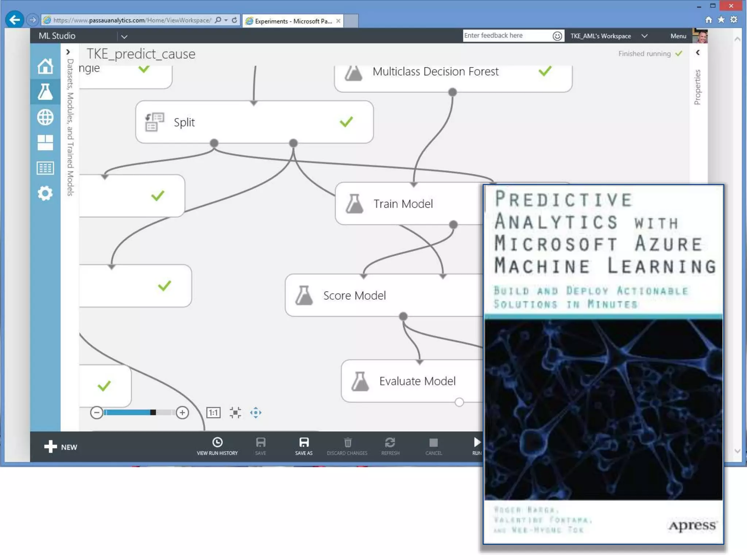Expand the ML Studio dropdown arrow
Screen dimensions: 747x560
[124, 36]
